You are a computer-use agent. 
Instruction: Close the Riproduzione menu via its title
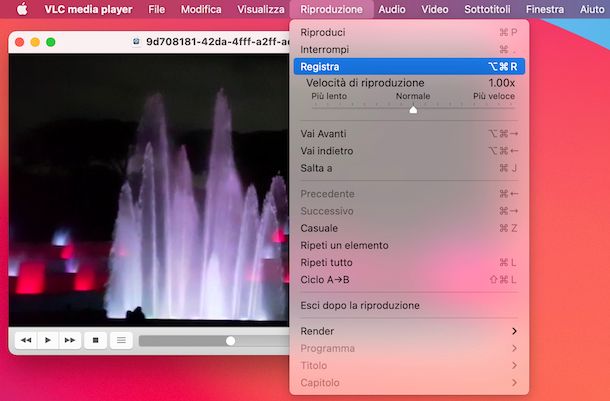(331, 9)
